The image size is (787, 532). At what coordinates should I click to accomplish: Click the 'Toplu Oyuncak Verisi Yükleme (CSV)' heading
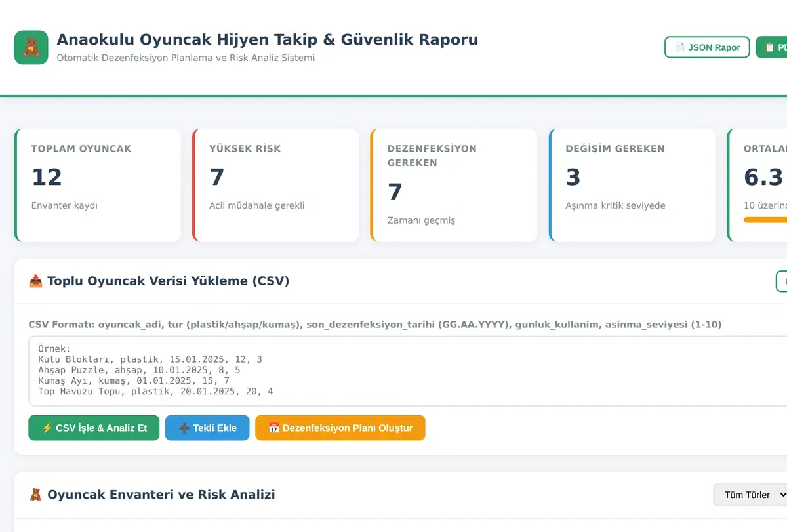pyautogui.click(x=169, y=281)
